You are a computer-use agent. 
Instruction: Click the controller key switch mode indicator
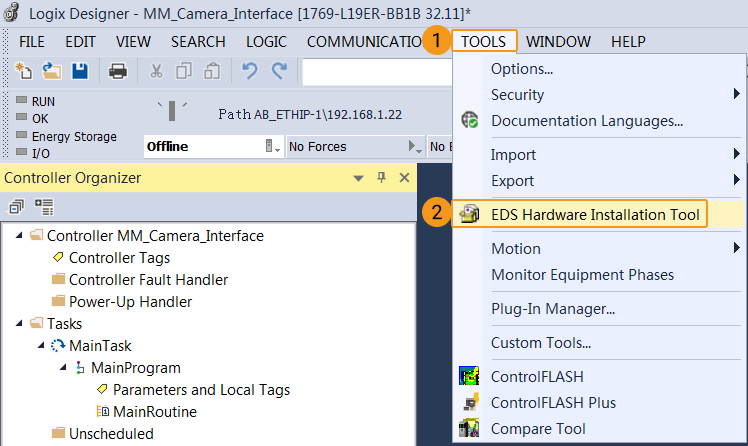tap(171, 108)
